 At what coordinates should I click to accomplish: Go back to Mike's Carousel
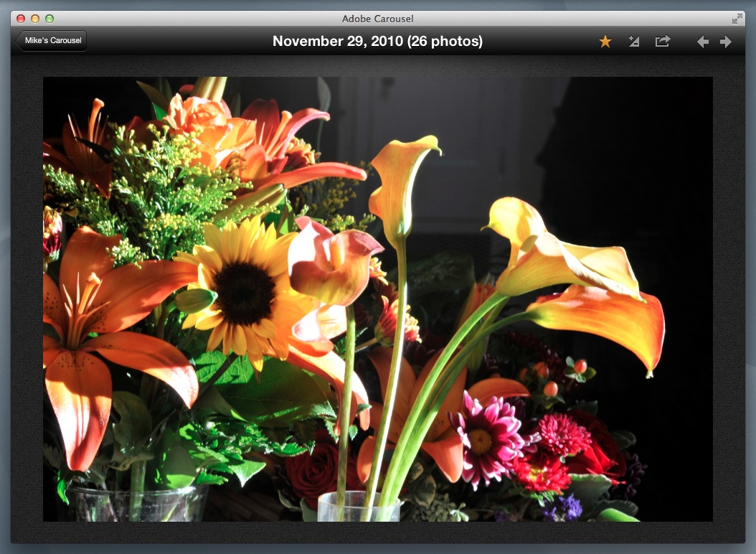52,41
